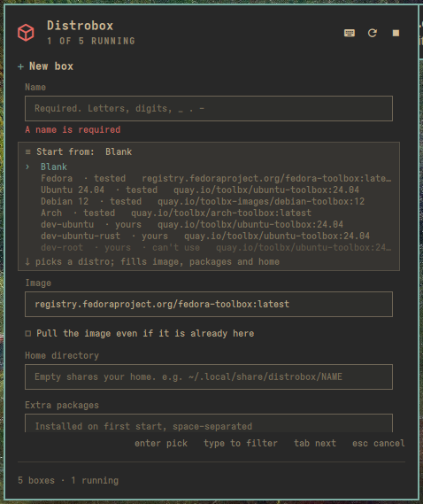Open the keyboard shortcuts icon

[x=350, y=33]
